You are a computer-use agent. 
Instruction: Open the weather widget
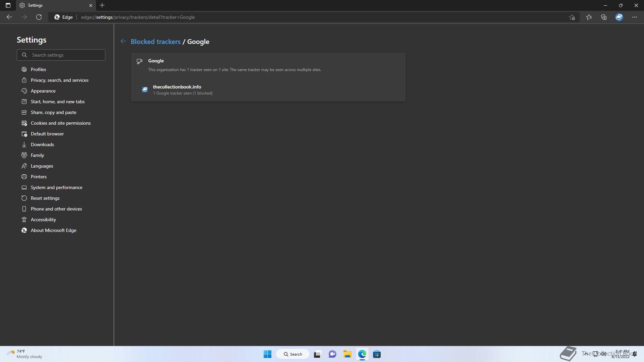[x=25, y=354]
